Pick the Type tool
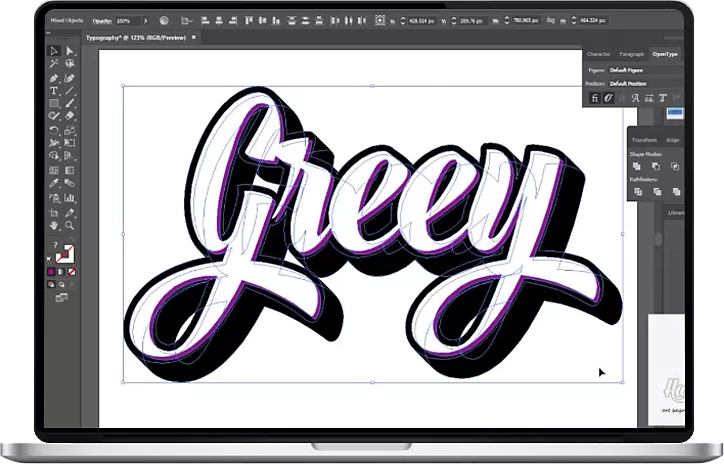724x464 pixels. (x=54, y=90)
